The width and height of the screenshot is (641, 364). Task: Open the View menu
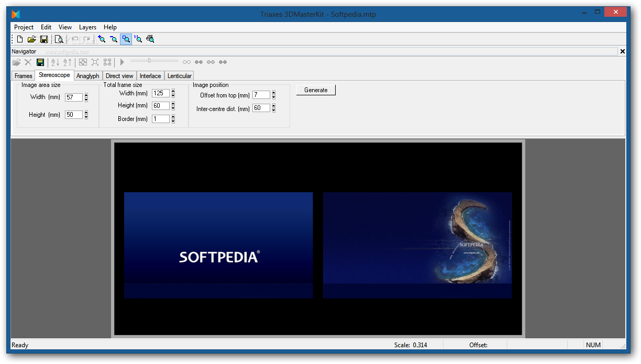pyautogui.click(x=65, y=27)
